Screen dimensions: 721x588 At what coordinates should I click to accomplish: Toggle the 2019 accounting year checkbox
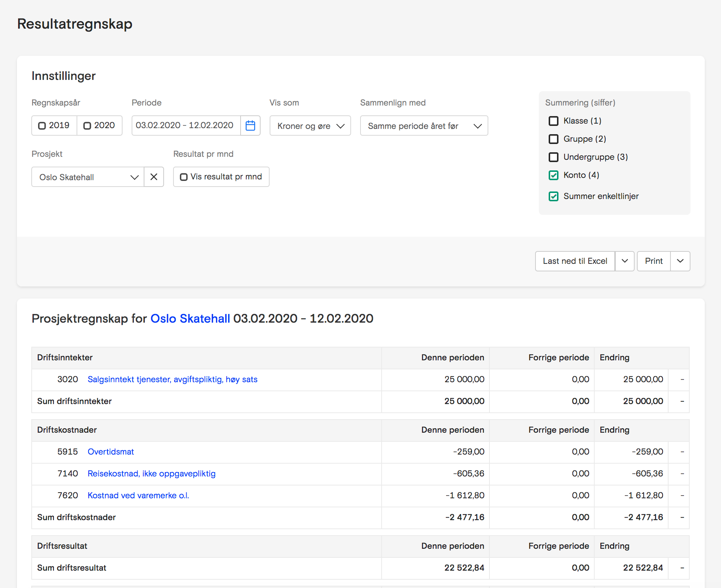(x=42, y=126)
